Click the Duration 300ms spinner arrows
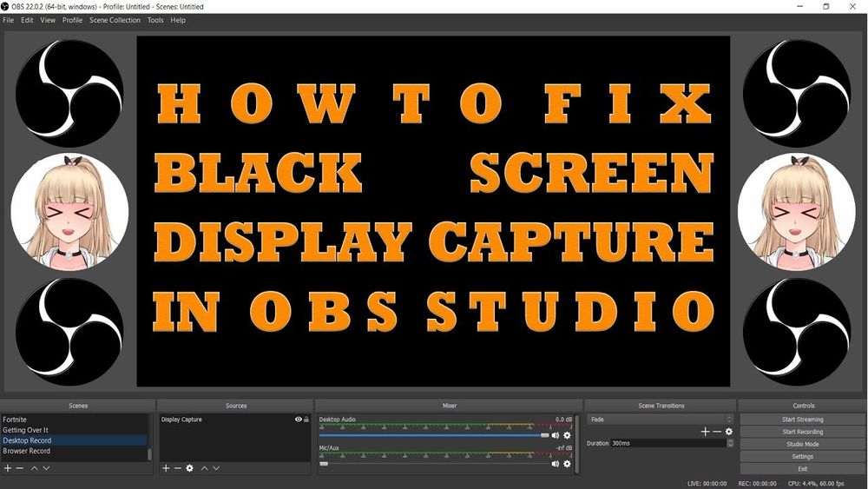868x489 pixels. pyautogui.click(x=730, y=443)
